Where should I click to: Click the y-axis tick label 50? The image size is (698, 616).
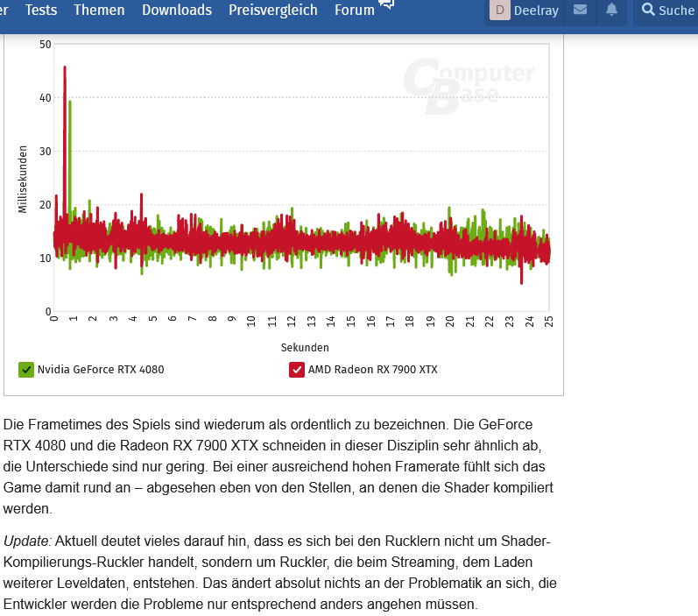click(x=46, y=44)
